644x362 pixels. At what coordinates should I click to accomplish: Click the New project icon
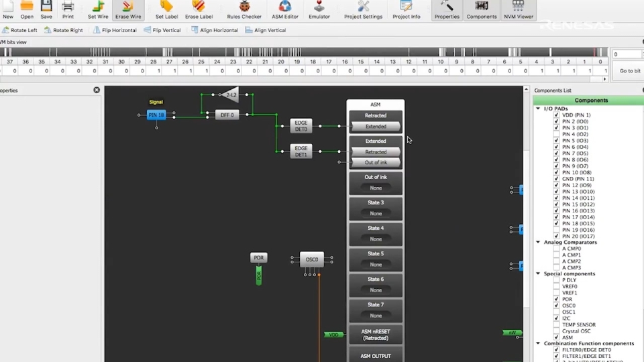[x=8, y=10]
